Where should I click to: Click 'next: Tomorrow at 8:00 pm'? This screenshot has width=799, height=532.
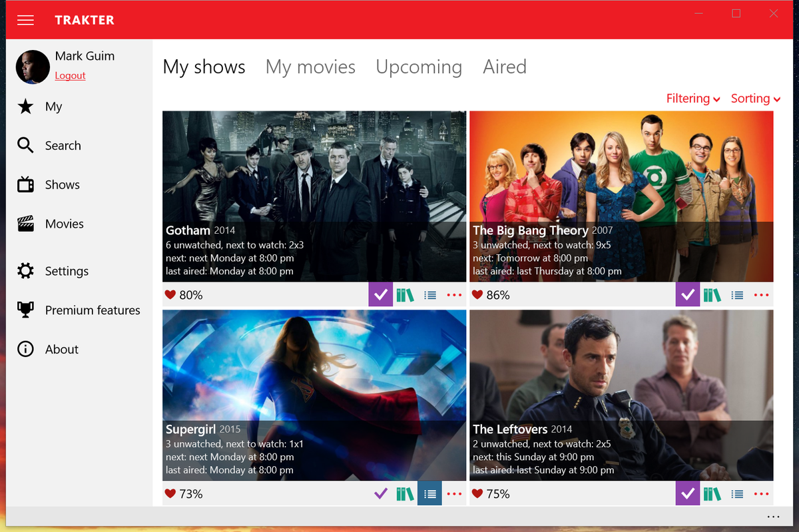coord(530,258)
